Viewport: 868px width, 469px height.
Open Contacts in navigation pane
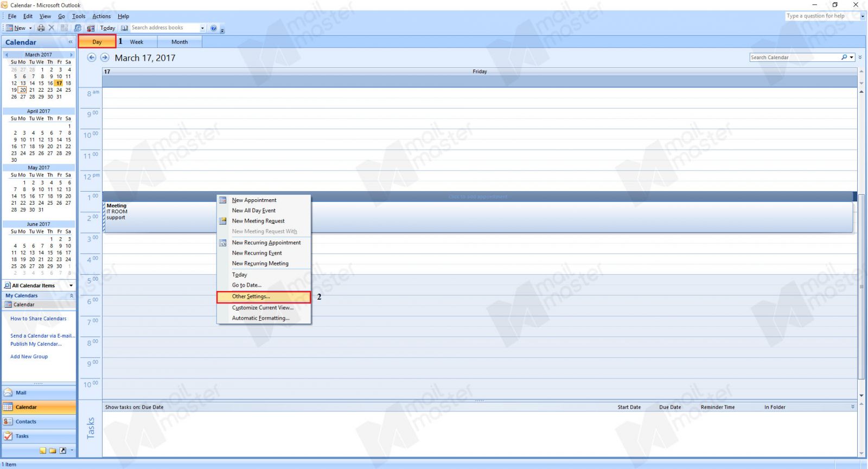pyautogui.click(x=39, y=422)
